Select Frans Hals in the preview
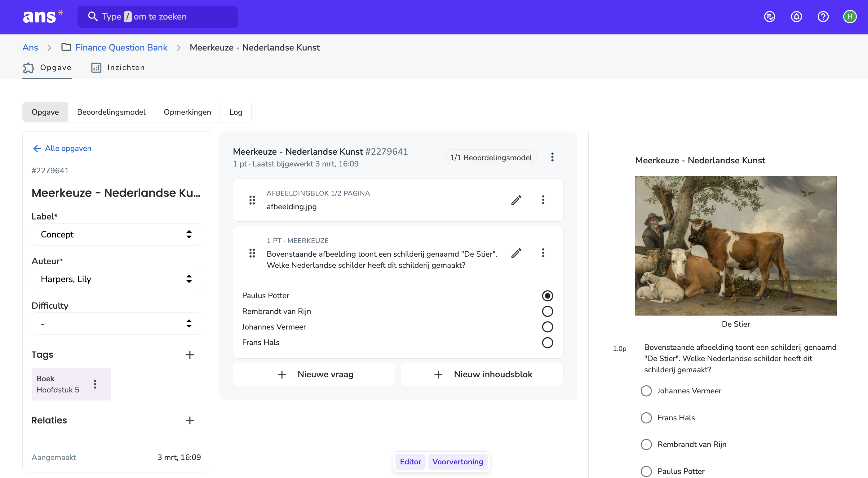The height and width of the screenshot is (478, 868). click(x=646, y=418)
